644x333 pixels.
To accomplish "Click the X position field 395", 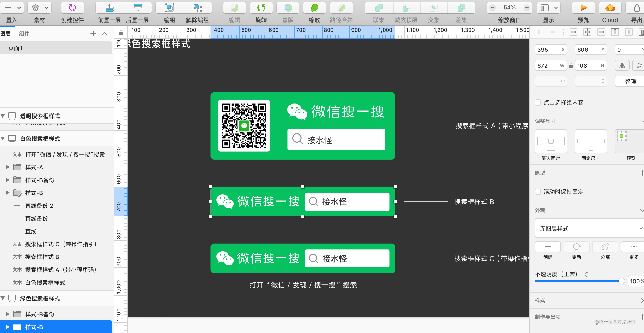I will click(551, 50).
